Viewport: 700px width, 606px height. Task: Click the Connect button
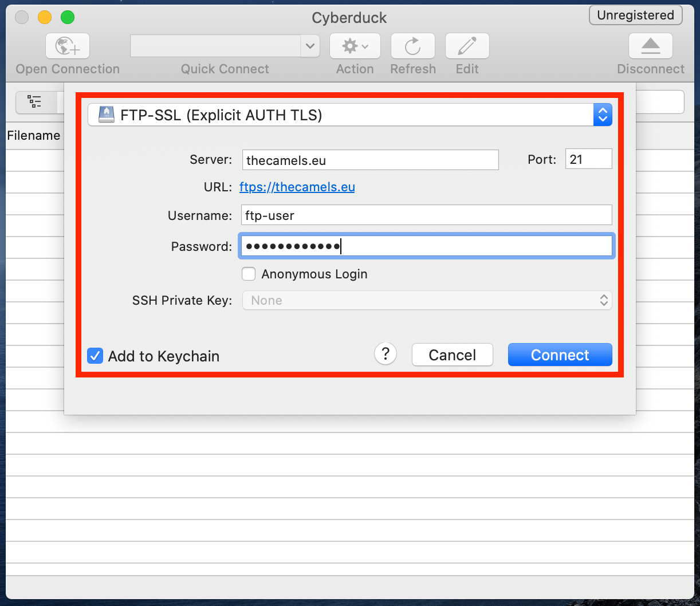point(560,355)
